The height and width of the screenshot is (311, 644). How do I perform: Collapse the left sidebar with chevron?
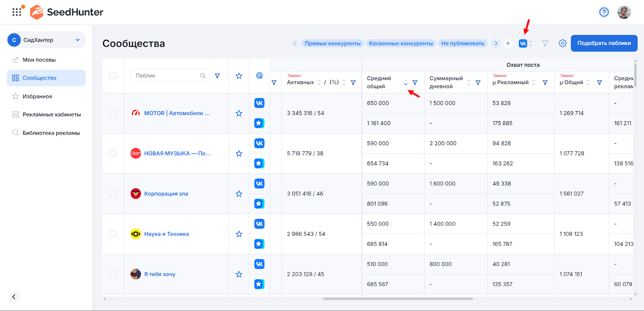[14, 297]
